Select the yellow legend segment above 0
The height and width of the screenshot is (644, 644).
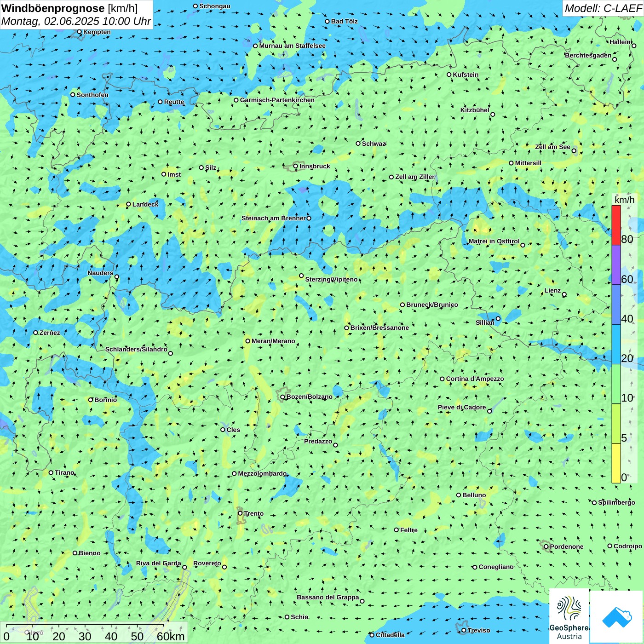[x=616, y=463]
